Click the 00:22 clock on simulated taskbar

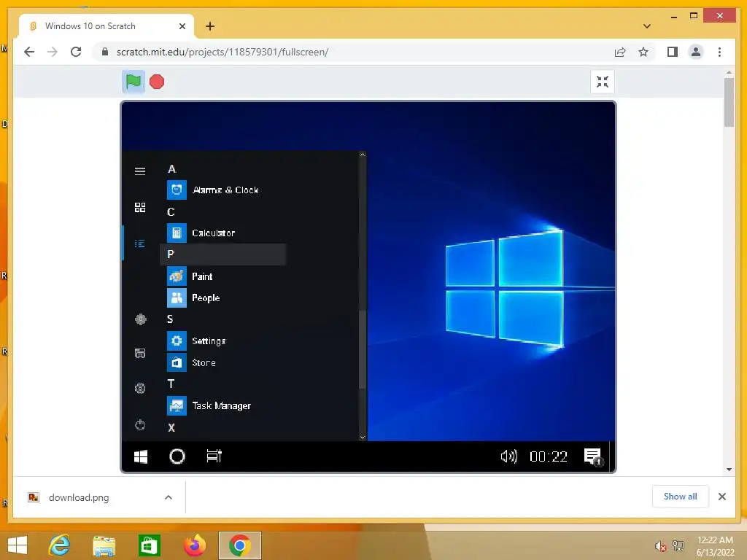click(x=549, y=457)
